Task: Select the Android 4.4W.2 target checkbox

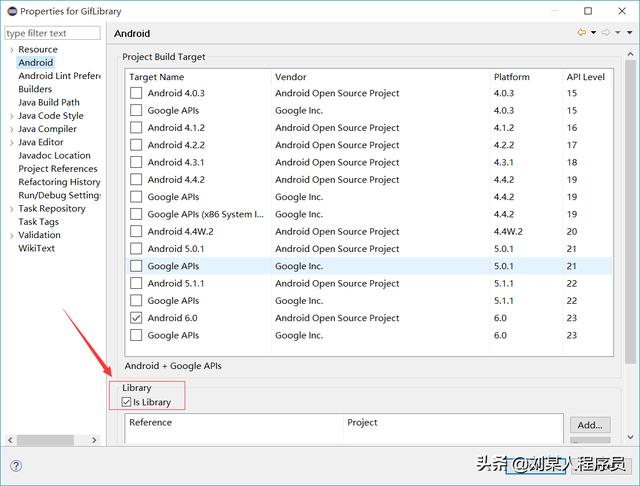Action: tap(136, 231)
